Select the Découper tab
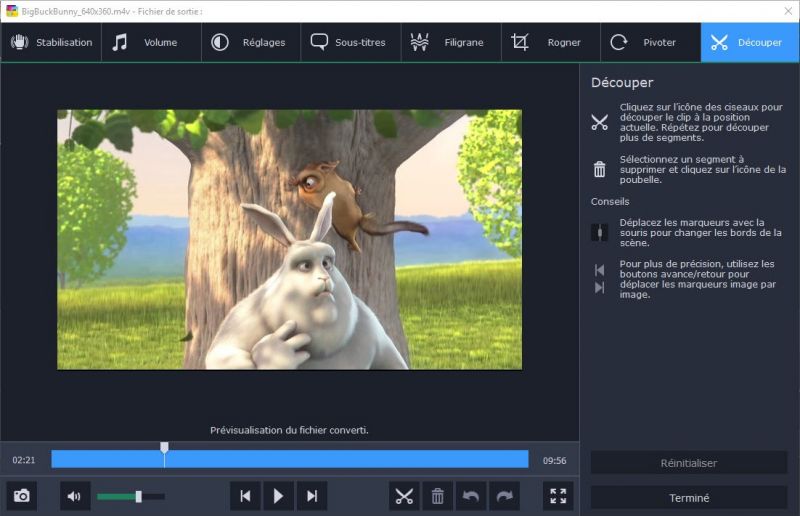This screenshot has width=800, height=516. (750, 42)
